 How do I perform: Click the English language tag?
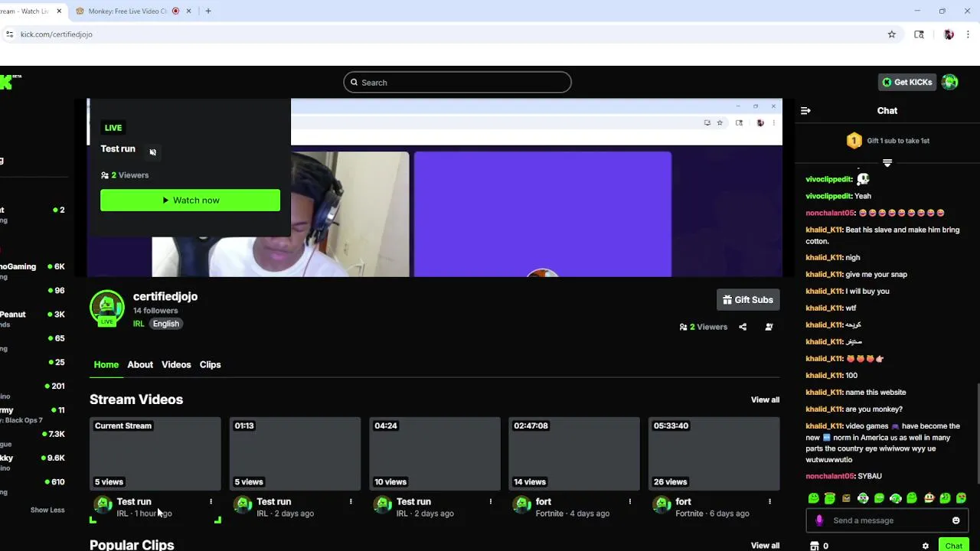click(x=165, y=324)
